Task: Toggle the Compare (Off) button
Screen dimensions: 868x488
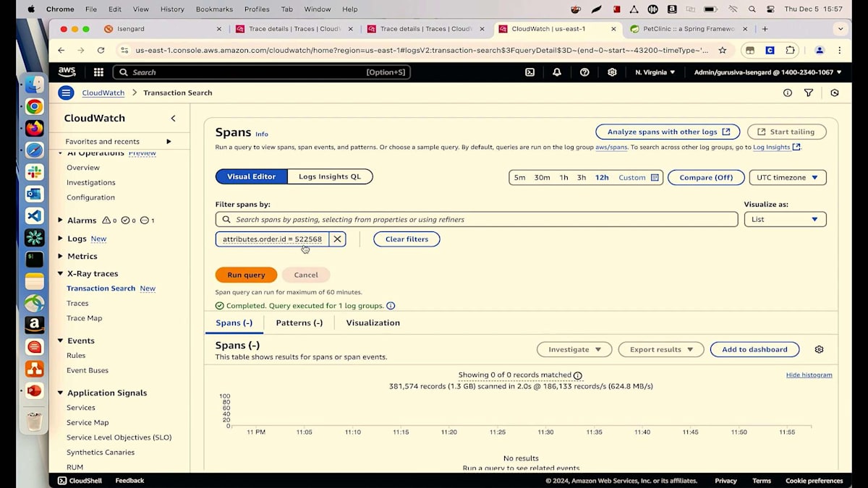Action: coord(706,177)
